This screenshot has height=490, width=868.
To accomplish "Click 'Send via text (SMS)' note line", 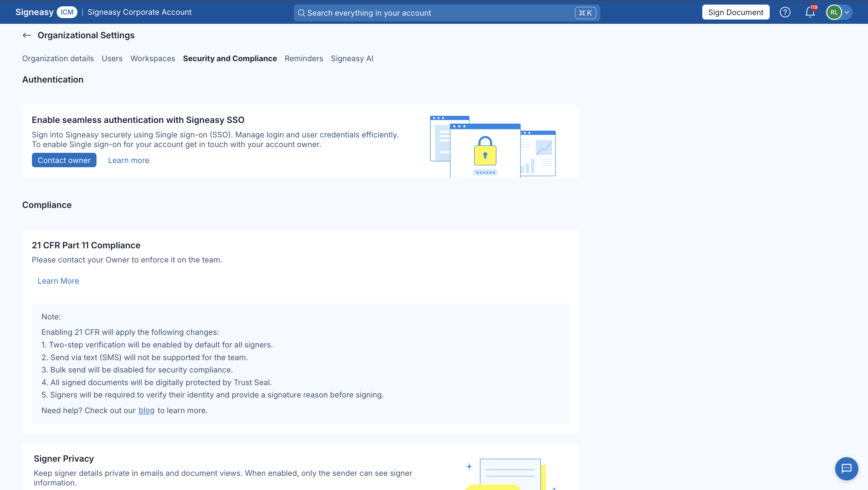I will click(x=145, y=357).
